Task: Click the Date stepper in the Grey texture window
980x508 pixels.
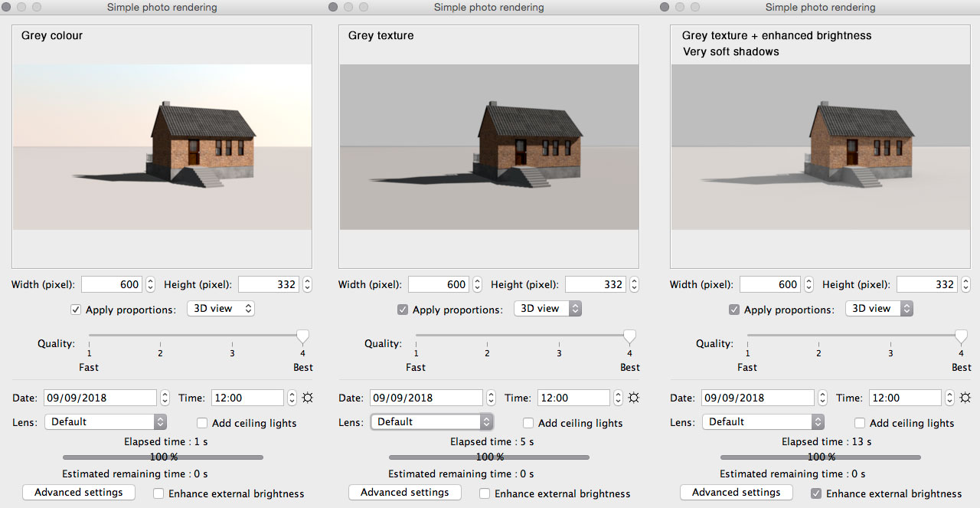Action: click(x=491, y=398)
